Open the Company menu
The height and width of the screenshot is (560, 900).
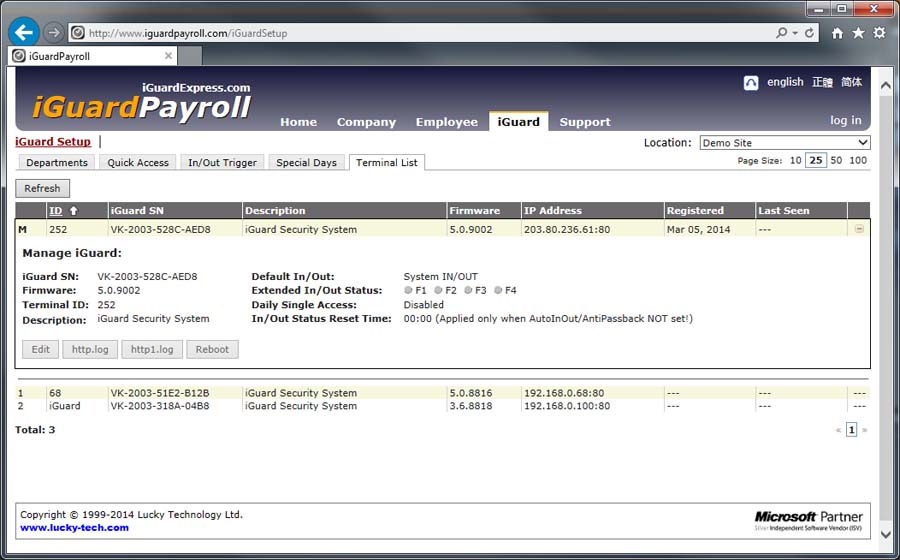tap(366, 122)
